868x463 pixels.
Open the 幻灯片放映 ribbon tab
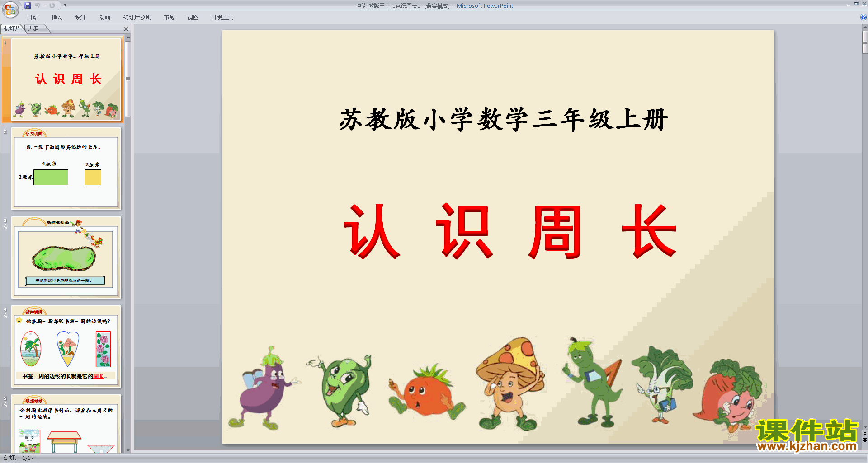pyautogui.click(x=137, y=18)
